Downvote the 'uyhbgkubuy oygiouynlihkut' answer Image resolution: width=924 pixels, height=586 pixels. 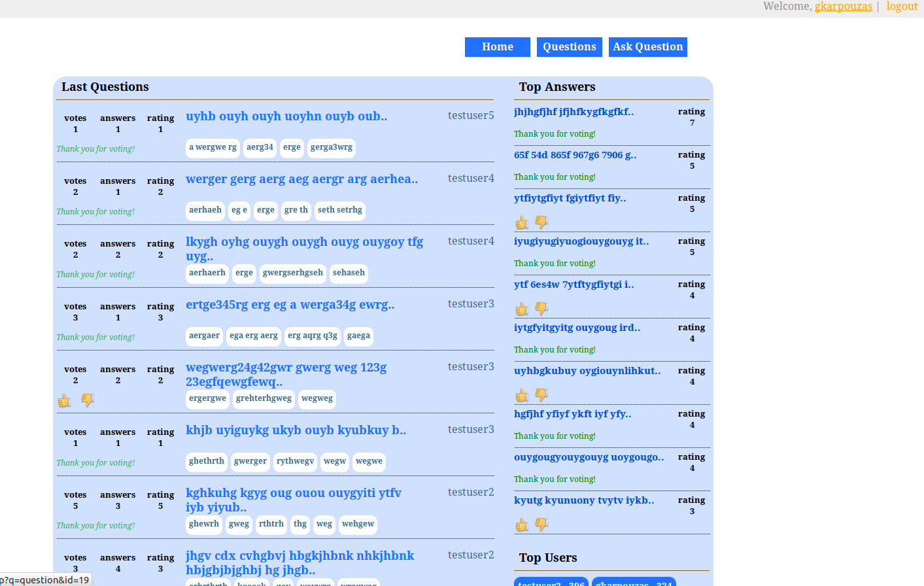point(541,395)
